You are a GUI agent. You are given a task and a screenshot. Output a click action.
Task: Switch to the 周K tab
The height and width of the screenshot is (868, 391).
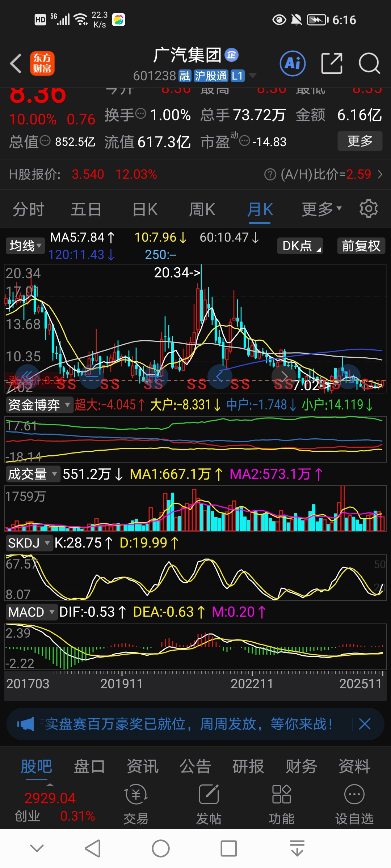click(x=202, y=209)
